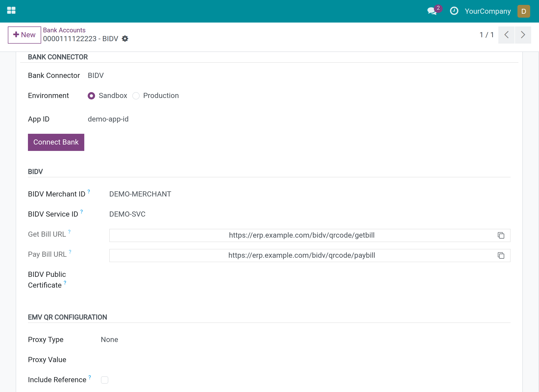Edit the BIDV Merchant ID value

pos(140,194)
